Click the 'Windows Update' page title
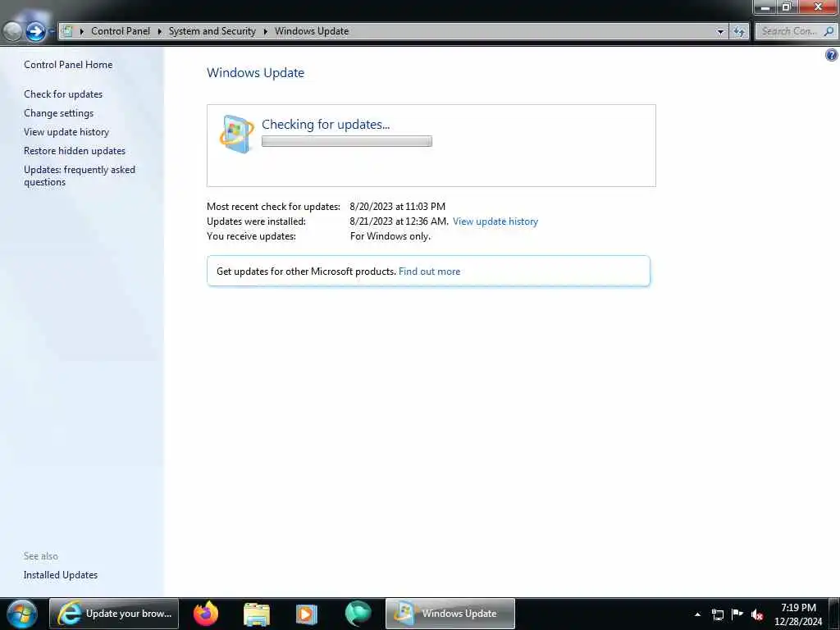This screenshot has width=840, height=630. [256, 72]
